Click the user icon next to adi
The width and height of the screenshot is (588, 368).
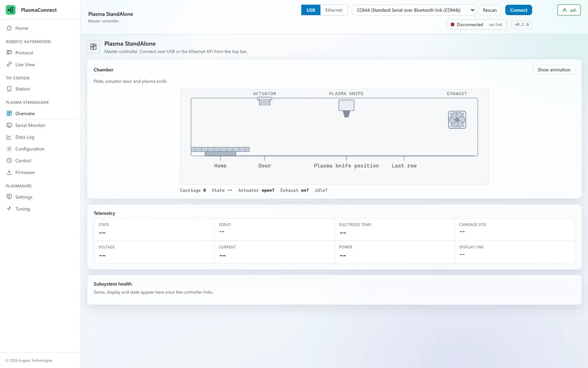[565, 10]
